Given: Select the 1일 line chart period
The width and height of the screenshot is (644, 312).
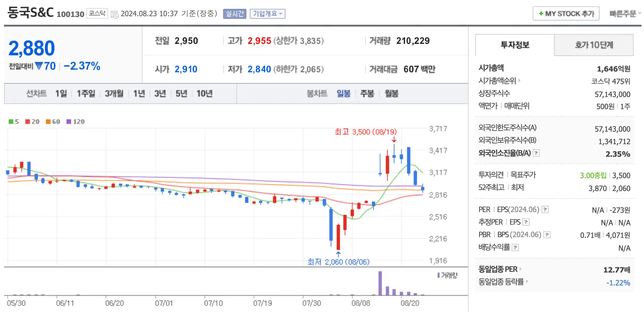Looking at the screenshot, I should point(61,94).
